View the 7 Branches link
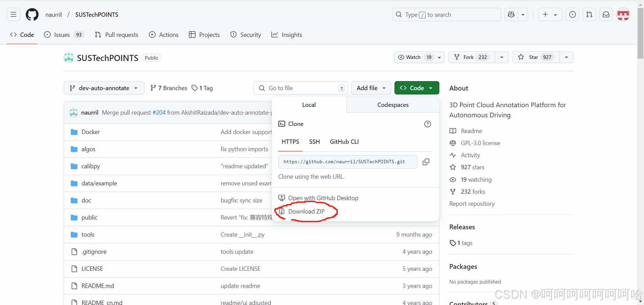This screenshot has height=305, width=644. pyautogui.click(x=169, y=88)
